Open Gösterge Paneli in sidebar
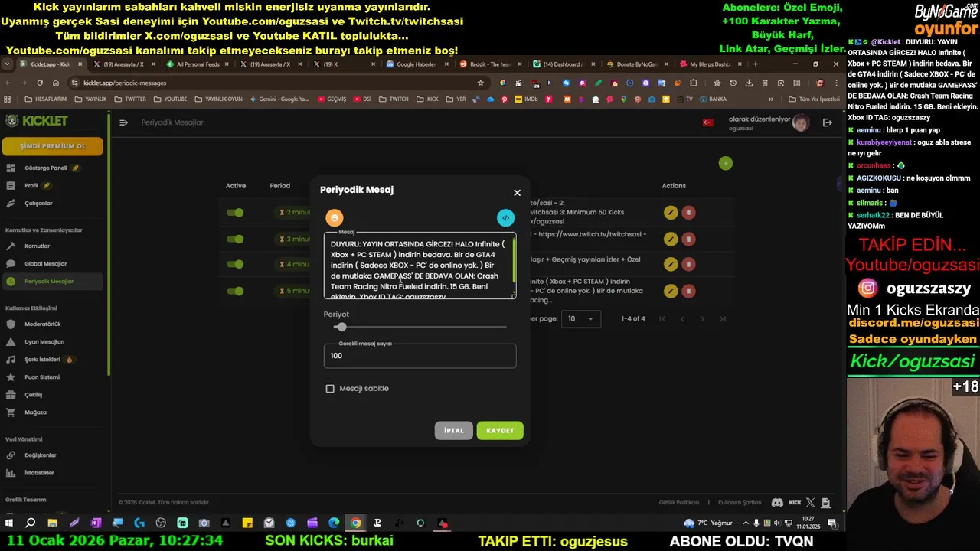 tap(52, 168)
